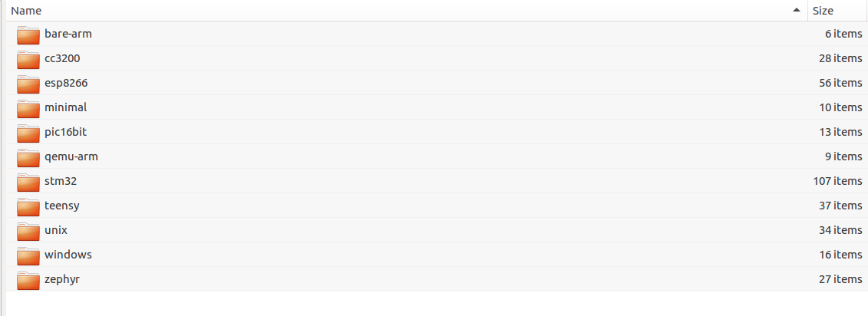Select the windows folder icon

point(28,255)
